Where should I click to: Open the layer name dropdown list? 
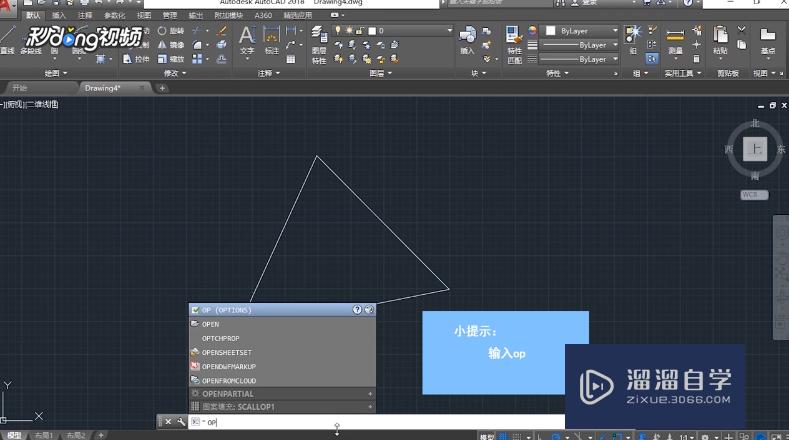tap(449, 31)
